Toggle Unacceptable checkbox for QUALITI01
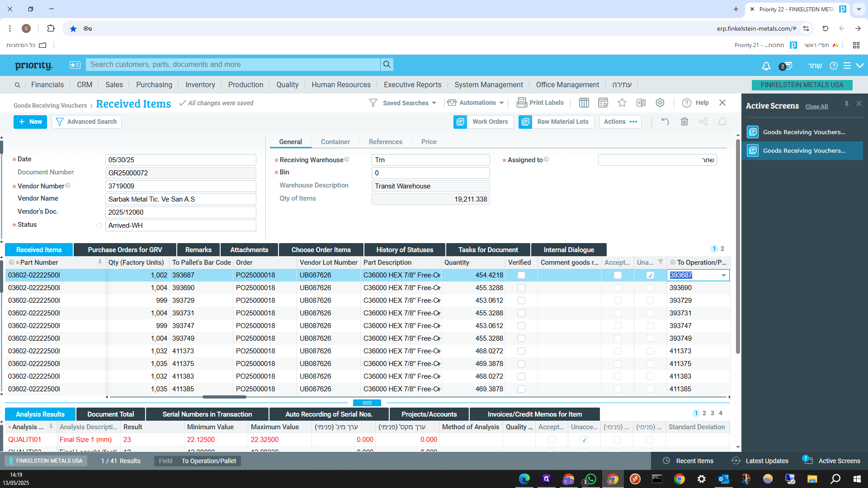Screen dimensions: 868x488 point(584,440)
